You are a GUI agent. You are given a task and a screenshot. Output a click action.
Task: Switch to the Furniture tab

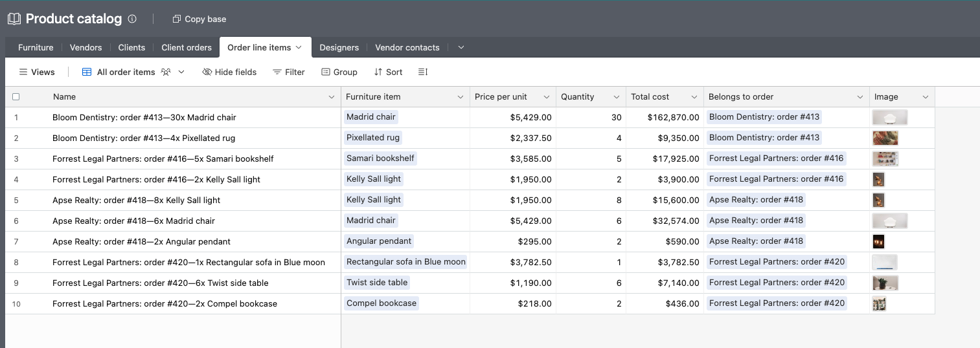click(x=36, y=47)
